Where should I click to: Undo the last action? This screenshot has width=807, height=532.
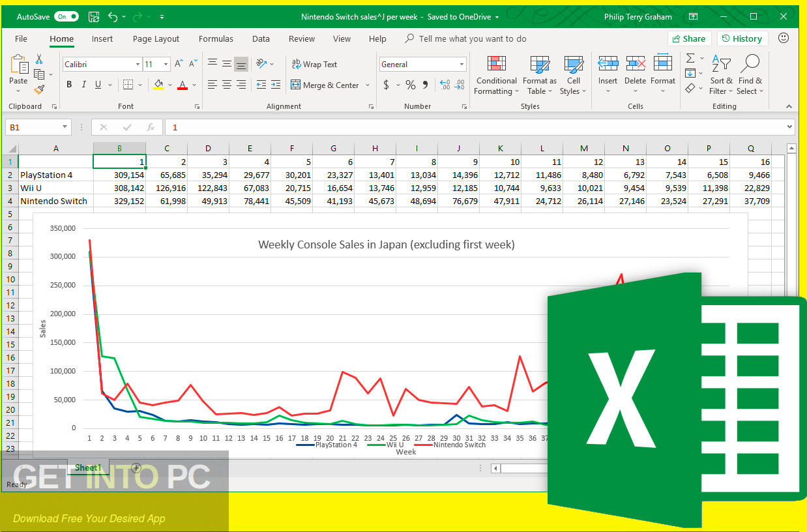point(113,16)
